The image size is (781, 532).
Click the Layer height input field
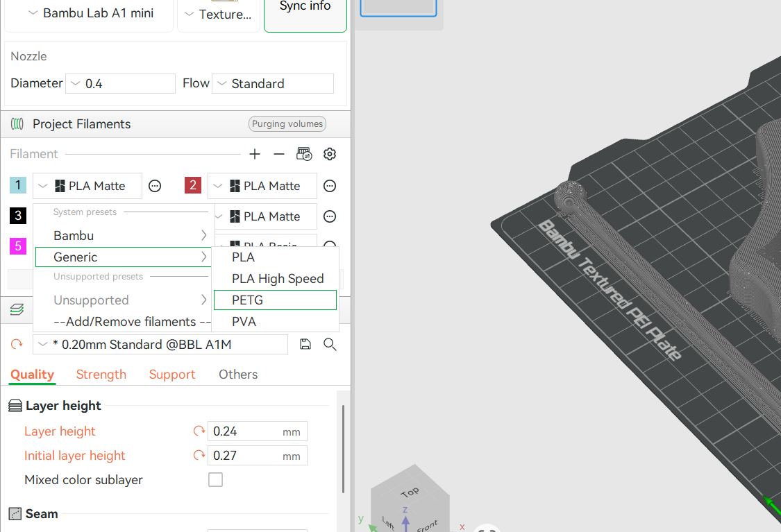(257, 431)
